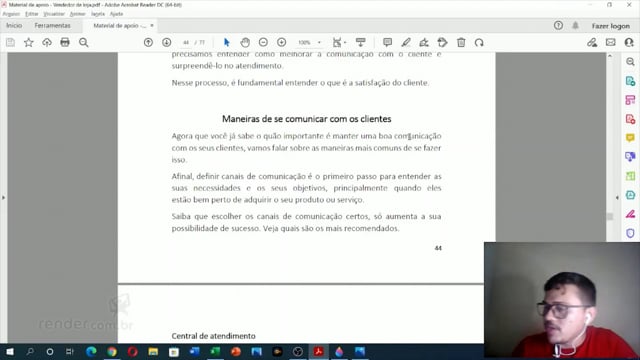Zoom in with the plus circle button
The height and width of the screenshot is (360, 640).
click(x=282, y=42)
